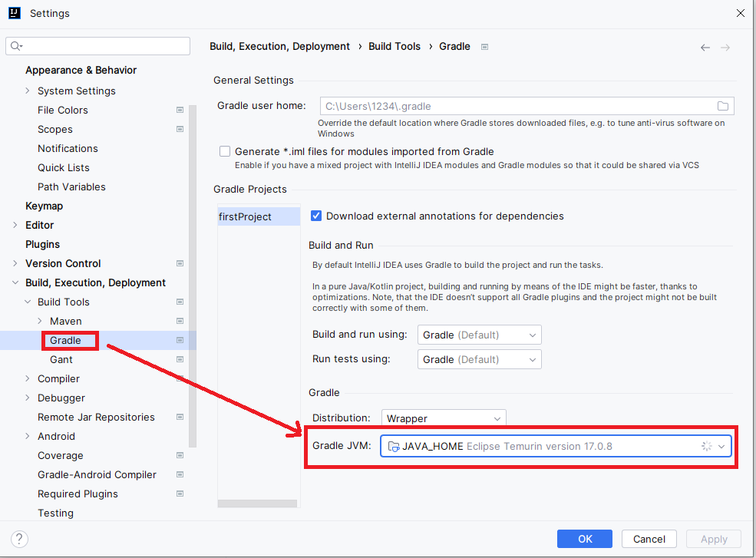756x558 pixels.
Task: Focus the settings search field
Action: [x=98, y=46]
